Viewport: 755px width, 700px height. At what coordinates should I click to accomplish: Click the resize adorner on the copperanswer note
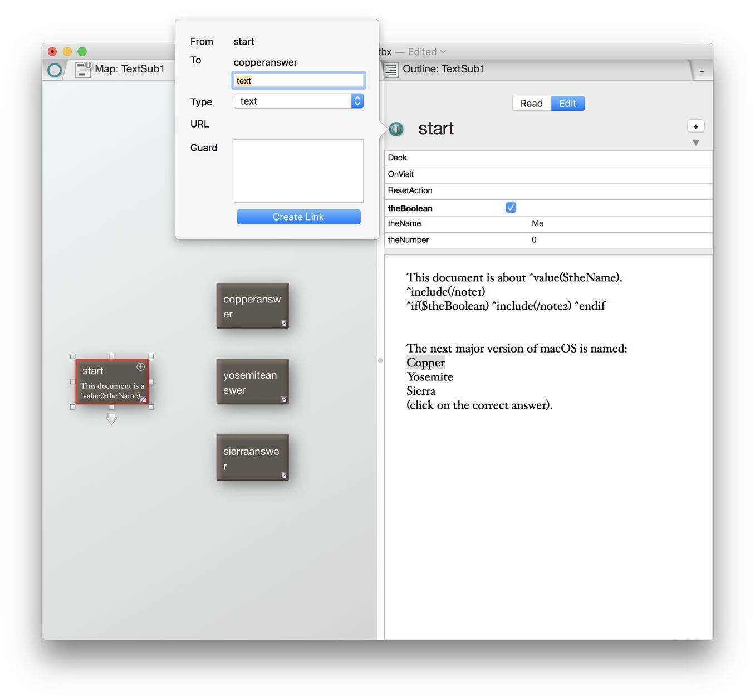tap(284, 323)
